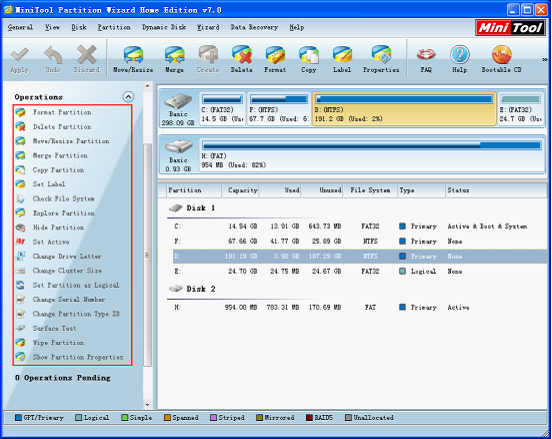Click Set Partition as Logical link
Image resolution: width=552 pixels, height=439 pixels.
click(x=76, y=285)
